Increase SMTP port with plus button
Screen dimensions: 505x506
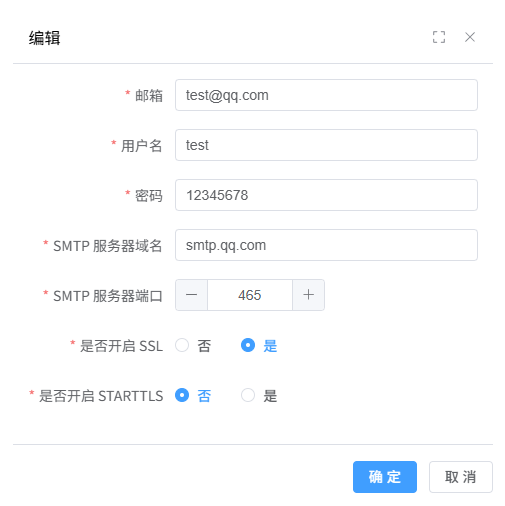coord(308,295)
